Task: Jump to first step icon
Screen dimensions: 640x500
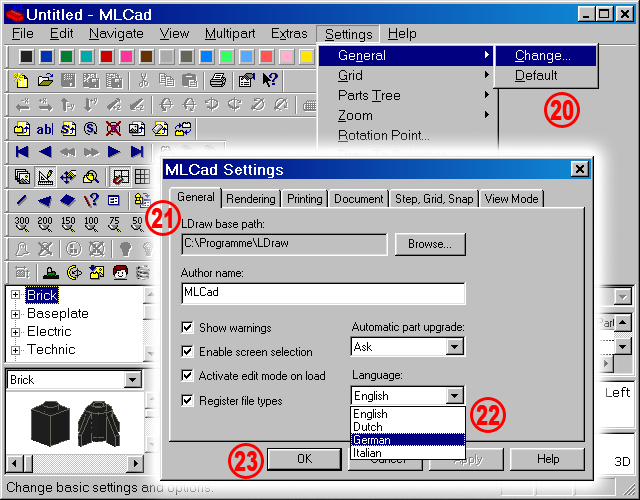Action: [22, 152]
